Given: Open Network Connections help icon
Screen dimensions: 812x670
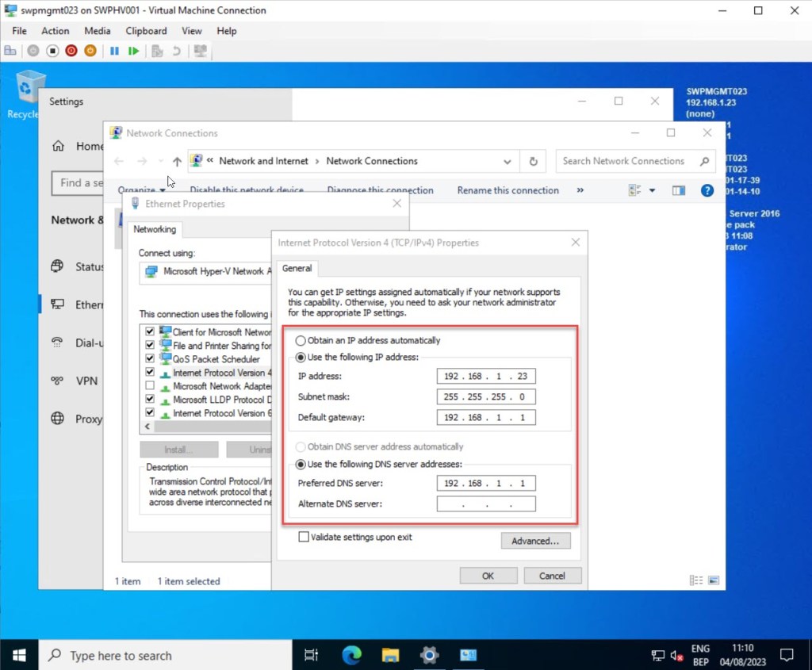Looking at the screenshot, I should (x=707, y=190).
